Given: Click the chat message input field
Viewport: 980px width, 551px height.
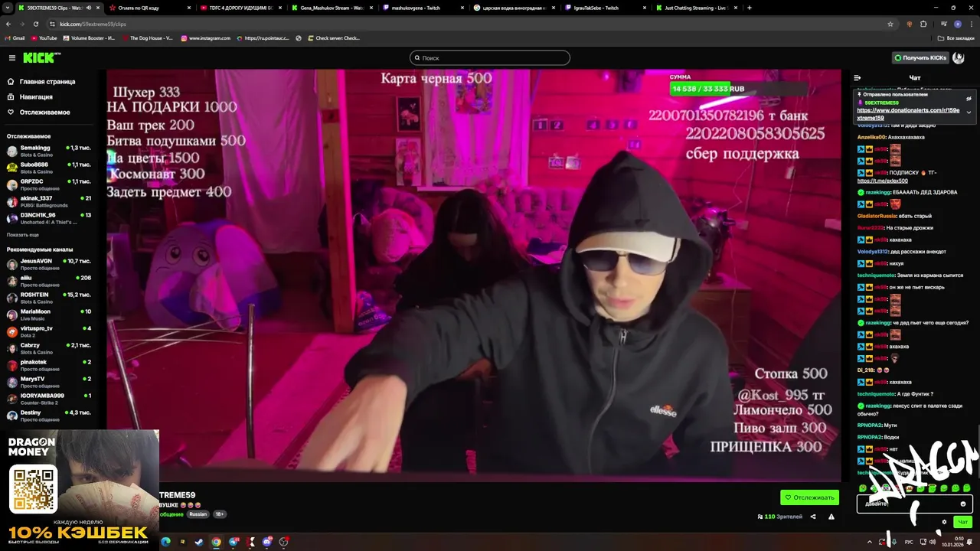Looking at the screenshot, I should 915,504.
